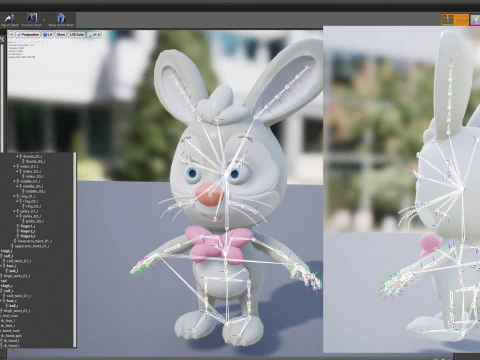The image size is (480, 360).
Task: Select the ring_03_r bone row
Action: (33, 206)
